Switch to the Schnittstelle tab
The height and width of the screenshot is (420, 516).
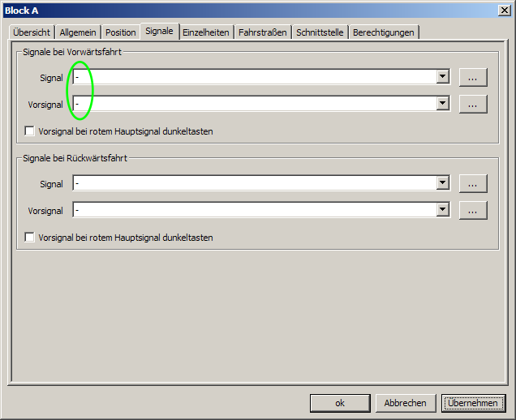click(320, 32)
